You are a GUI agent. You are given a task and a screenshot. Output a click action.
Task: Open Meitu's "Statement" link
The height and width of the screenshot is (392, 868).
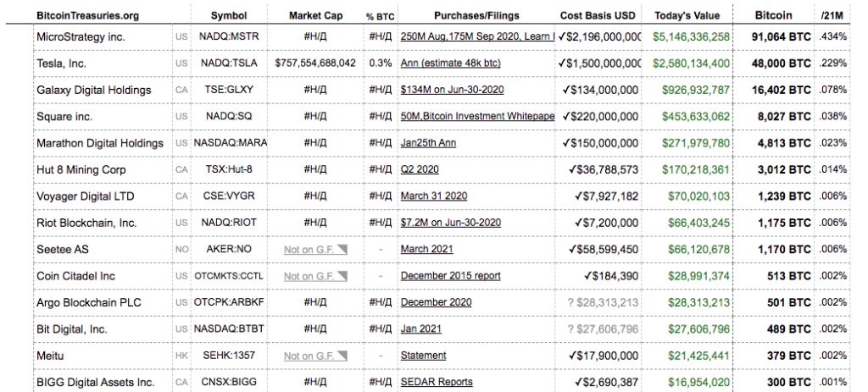pyautogui.click(x=423, y=356)
